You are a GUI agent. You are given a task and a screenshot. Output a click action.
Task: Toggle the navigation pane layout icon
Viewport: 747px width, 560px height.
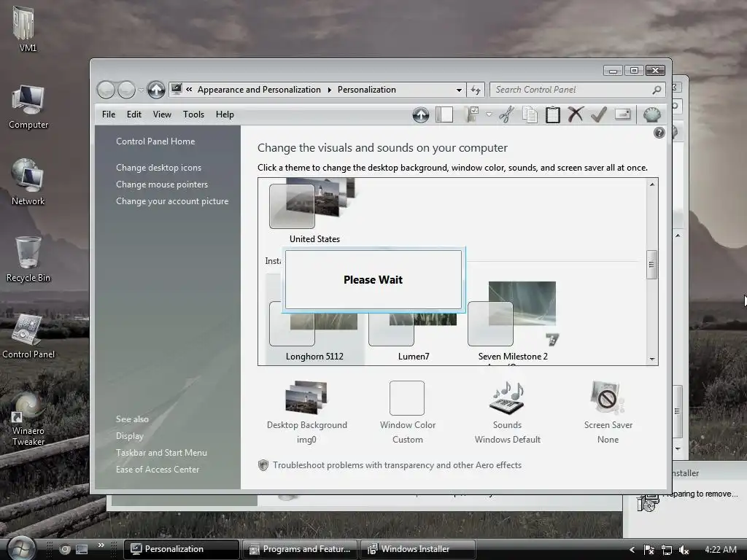pyautogui.click(x=444, y=114)
